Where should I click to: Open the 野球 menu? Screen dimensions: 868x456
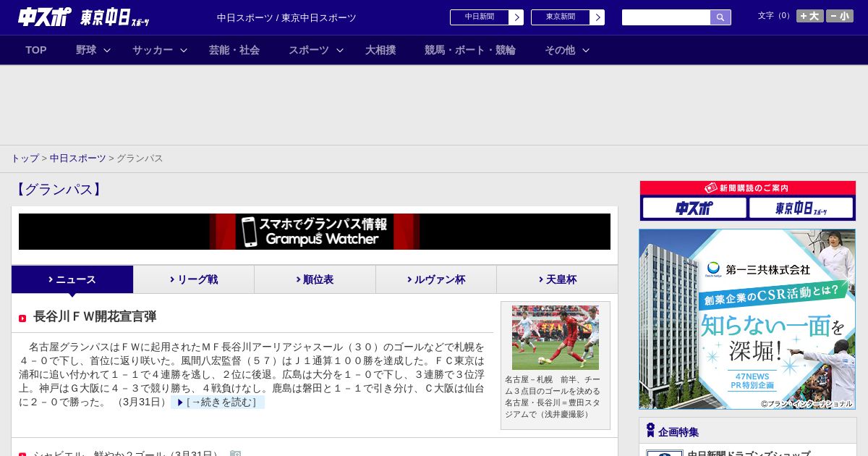coord(86,50)
